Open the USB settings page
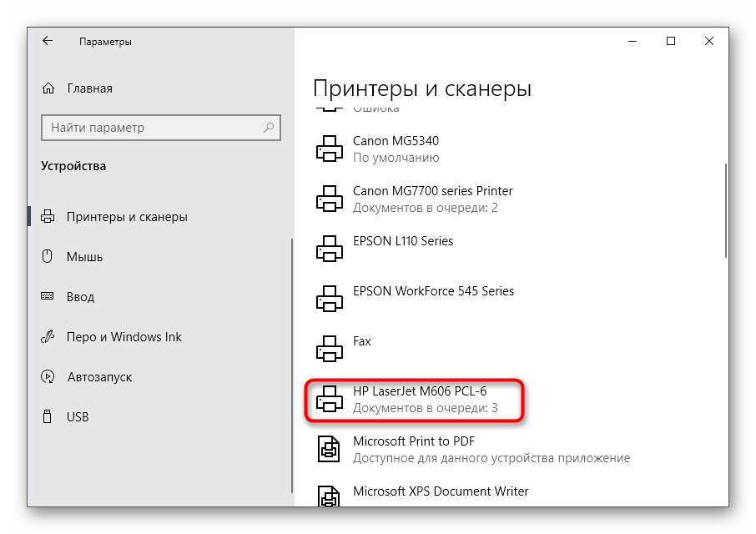Screen dimensions: 756x534 tap(78, 417)
